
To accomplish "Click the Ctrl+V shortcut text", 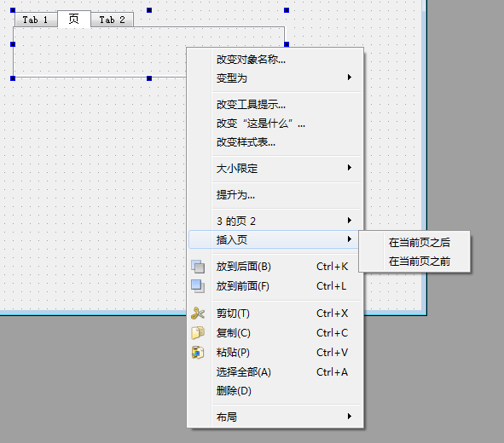I will pos(332,353).
